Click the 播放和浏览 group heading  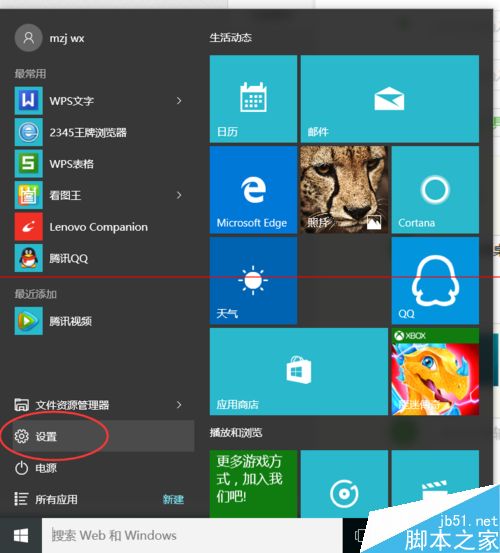(236, 433)
